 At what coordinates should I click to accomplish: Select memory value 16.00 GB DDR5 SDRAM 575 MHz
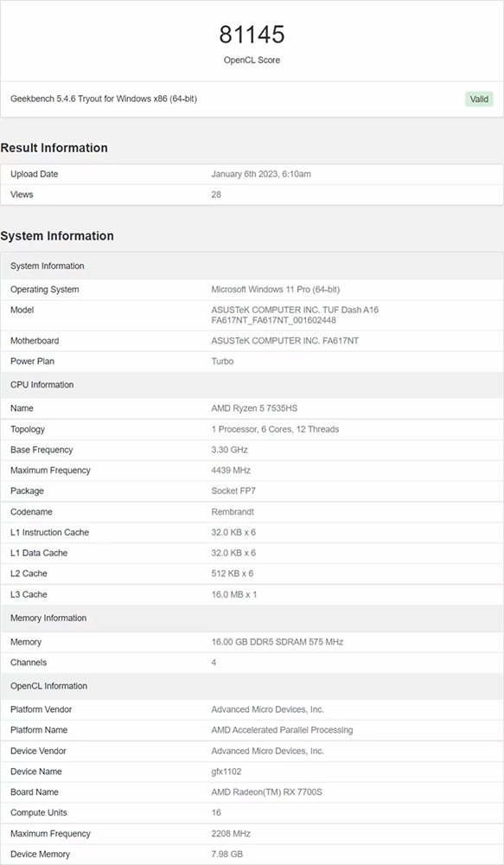278,642
